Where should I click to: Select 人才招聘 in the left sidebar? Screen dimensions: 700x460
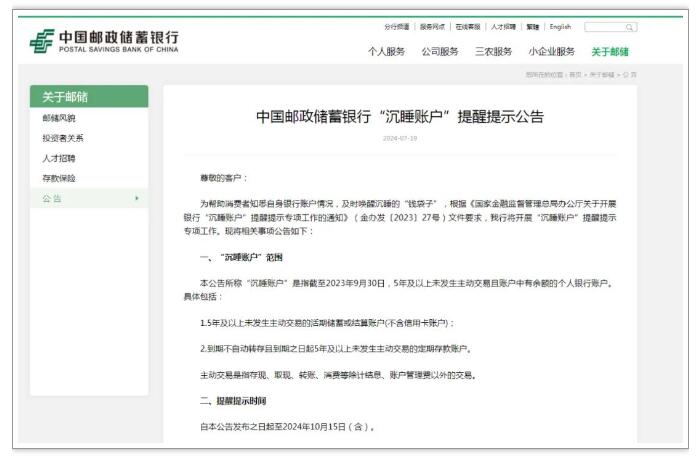pyautogui.click(x=59, y=158)
